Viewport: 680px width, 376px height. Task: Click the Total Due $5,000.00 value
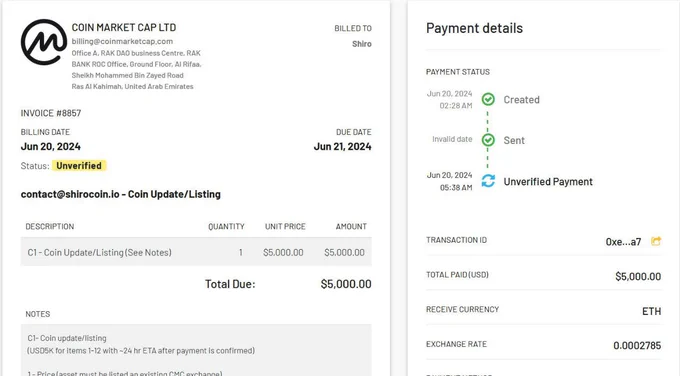[x=346, y=284]
